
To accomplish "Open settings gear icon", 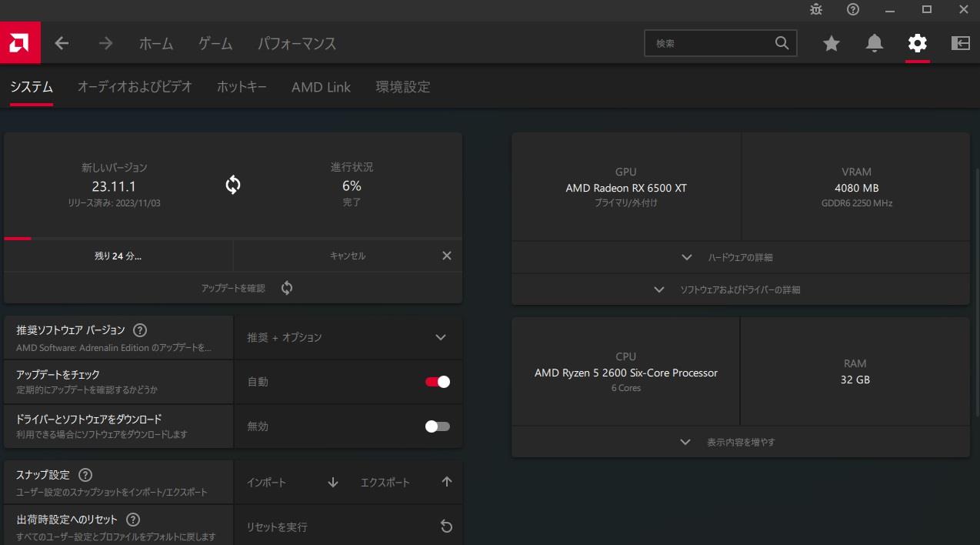I will 918,44.
